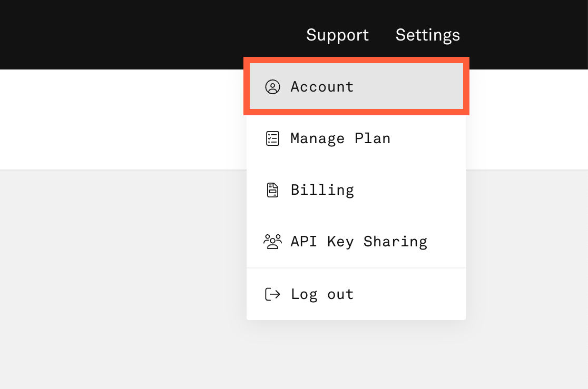Choose the Billing text label
Screen dimensions: 588x389
322,190
